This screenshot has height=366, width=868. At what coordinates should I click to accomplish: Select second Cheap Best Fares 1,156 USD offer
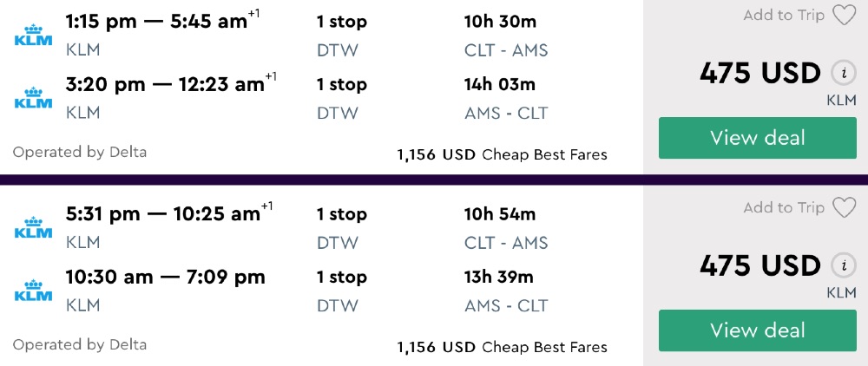coord(502,348)
